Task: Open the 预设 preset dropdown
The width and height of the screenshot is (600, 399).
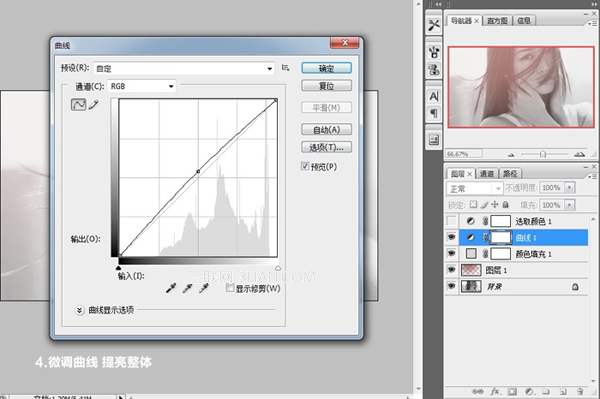Action: pos(184,68)
